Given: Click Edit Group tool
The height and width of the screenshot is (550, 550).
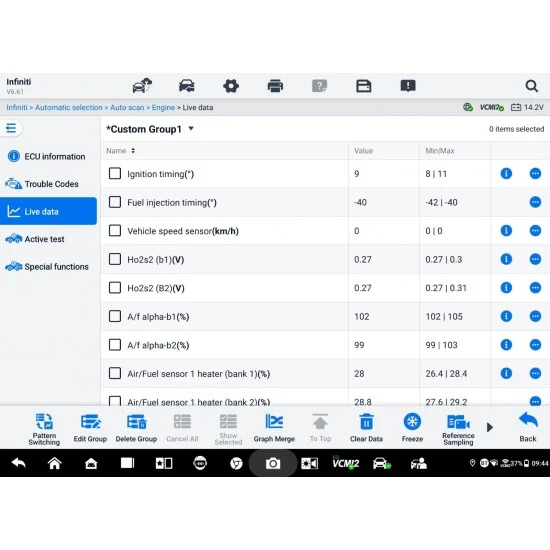Looking at the screenshot, I should pos(90,429).
